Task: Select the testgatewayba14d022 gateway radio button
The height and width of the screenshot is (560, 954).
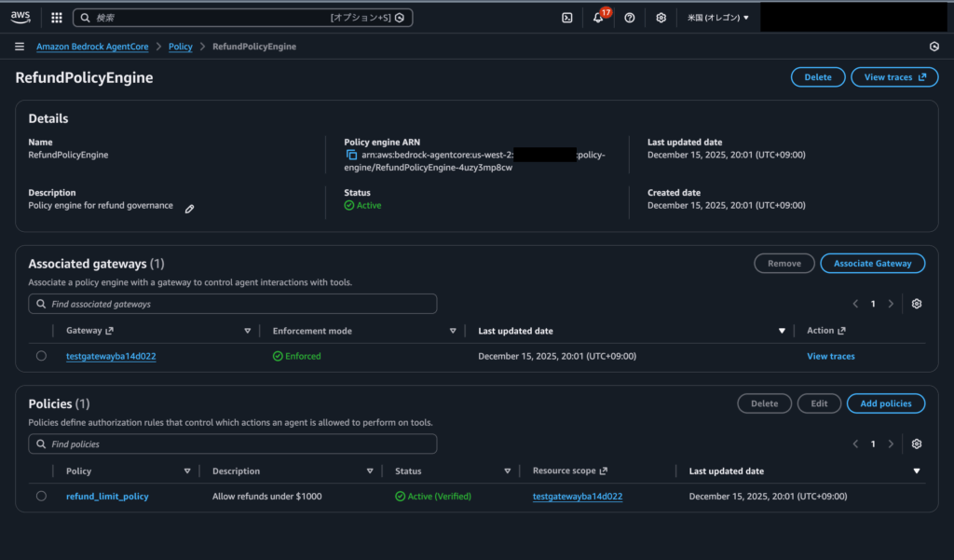Action: (x=41, y=356)
